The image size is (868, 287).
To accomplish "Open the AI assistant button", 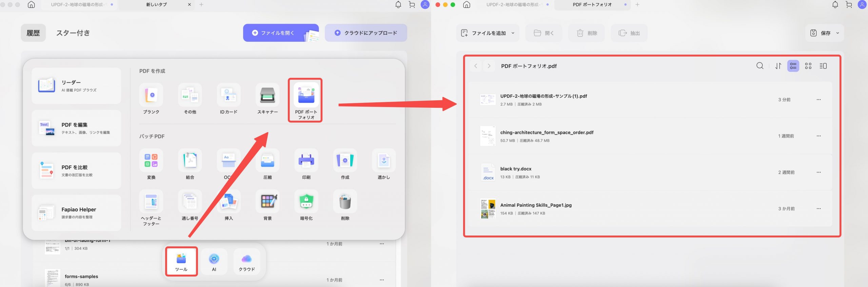I will (x=214, y=262).
